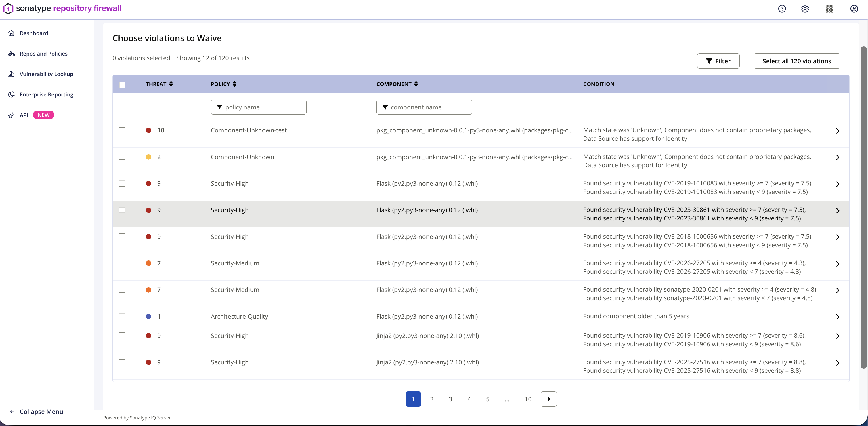The image size is (868, 426).
Task: Check the CVE-2019-10906 row checkbox
Action: pos(122,336)
